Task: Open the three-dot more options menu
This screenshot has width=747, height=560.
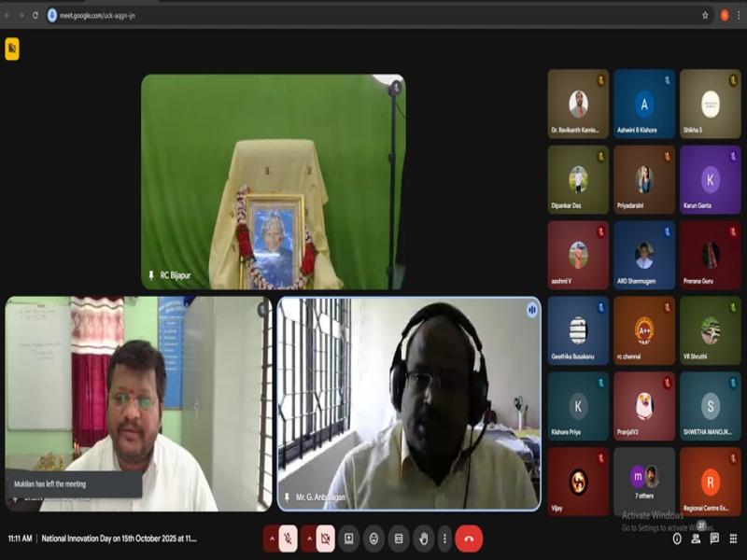Action: (x=444, y=539)
